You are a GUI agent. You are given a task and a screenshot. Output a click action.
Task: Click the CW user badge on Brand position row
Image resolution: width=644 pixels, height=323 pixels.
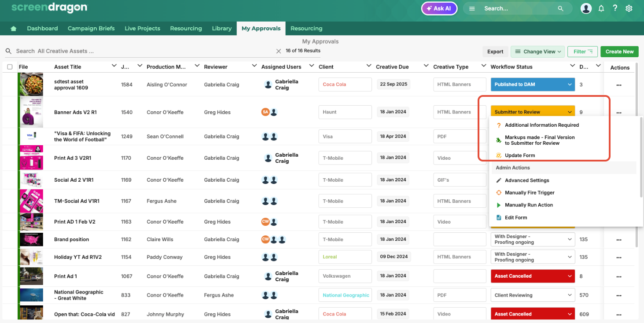point(265,239)
